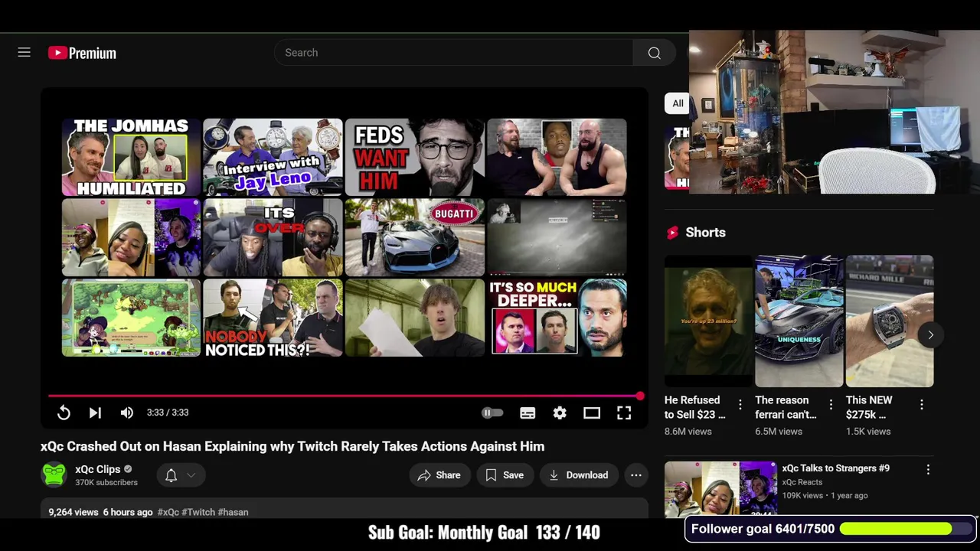The image size is (980, 551).
Task: Open options for This NEW $275k short
Action: [921, 404]
